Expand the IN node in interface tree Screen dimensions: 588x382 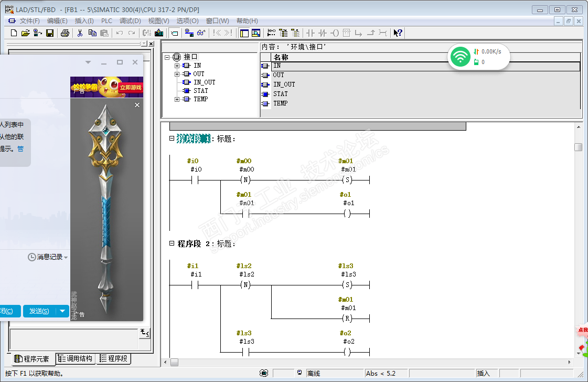point(177,66)
